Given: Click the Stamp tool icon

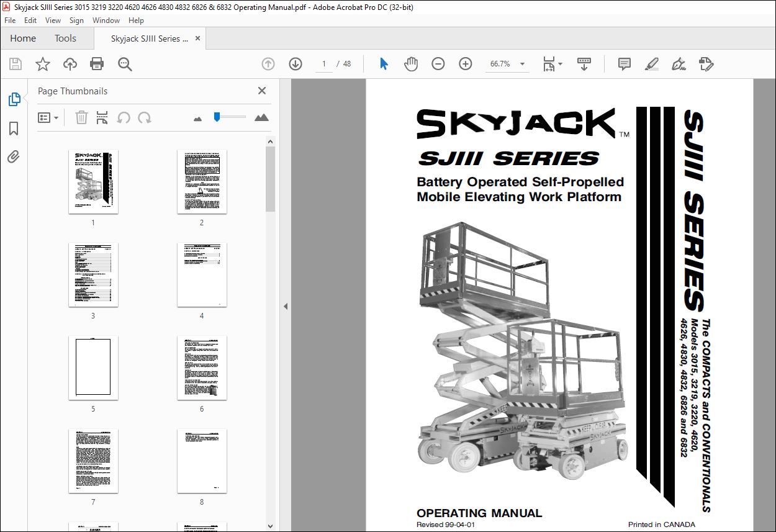Looking at the screenshot, I should [706, 63].
